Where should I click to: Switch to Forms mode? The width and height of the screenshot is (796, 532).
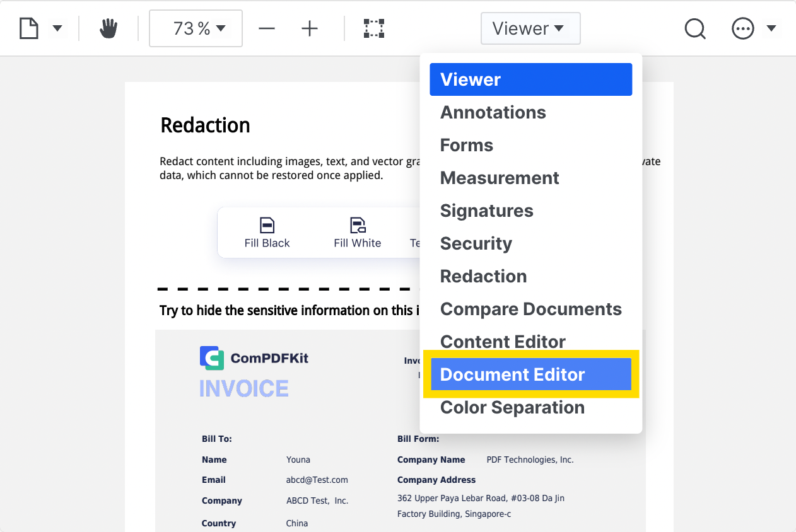click(466, 145)
